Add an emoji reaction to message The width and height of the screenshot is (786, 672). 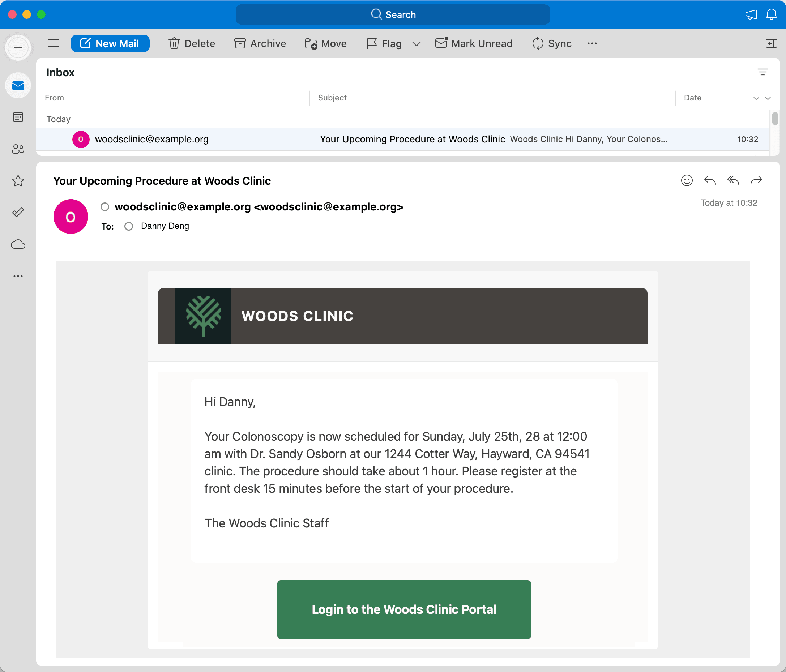pyautogui.click(x=687, y=180)
